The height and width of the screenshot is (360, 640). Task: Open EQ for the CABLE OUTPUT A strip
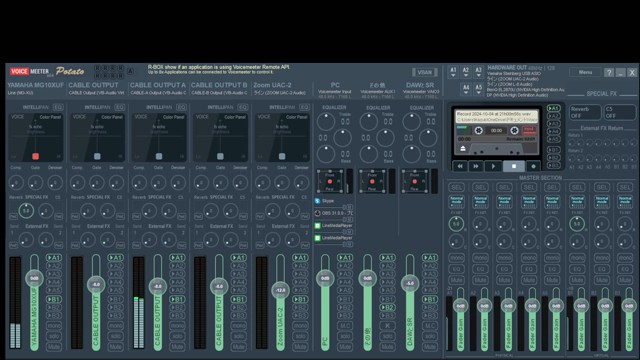click(x=181, y=107)
